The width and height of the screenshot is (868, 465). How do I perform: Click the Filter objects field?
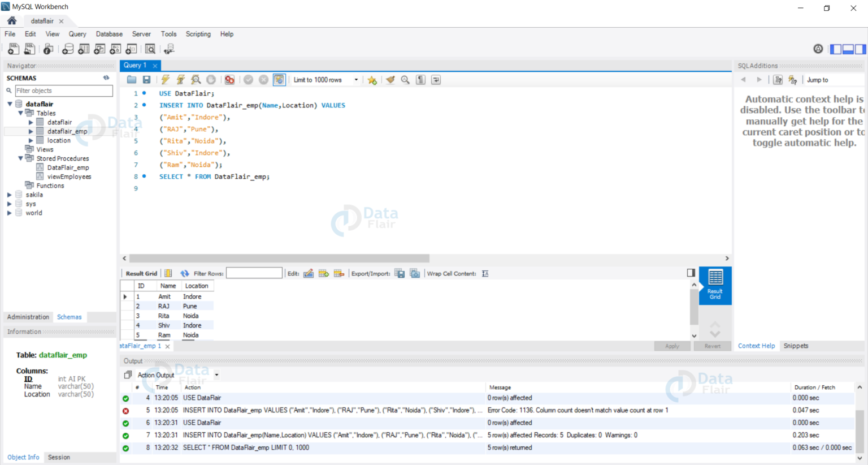[64, 91]
